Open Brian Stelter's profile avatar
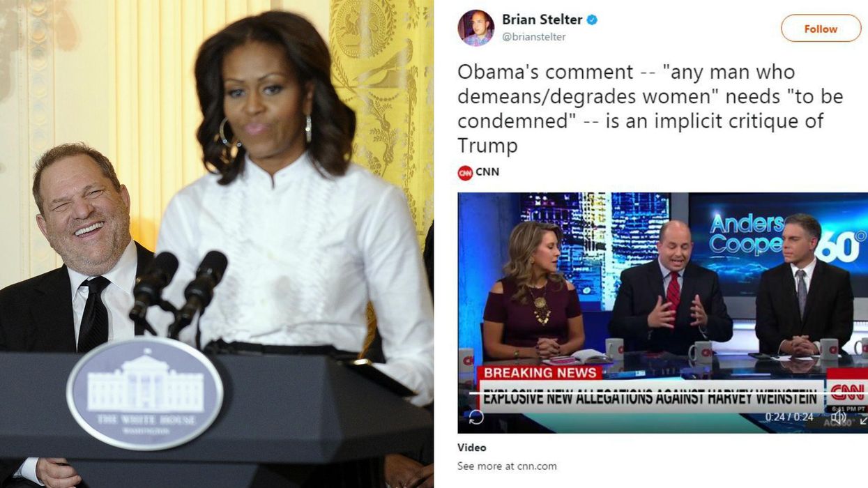Screen dimensions: 868x488 475,29
